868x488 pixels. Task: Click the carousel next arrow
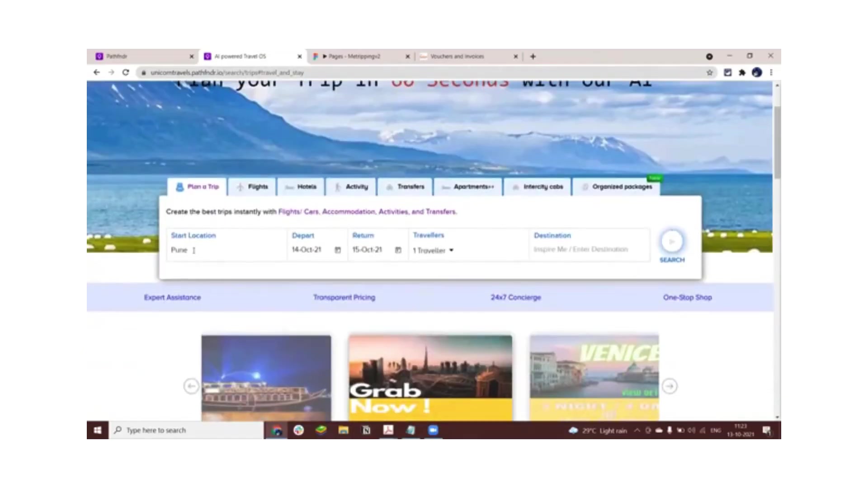click(x=670, y=386)
